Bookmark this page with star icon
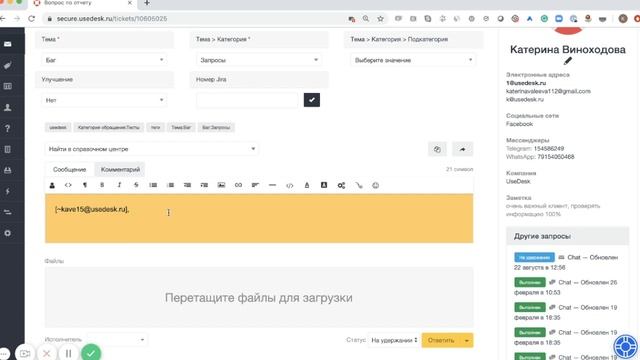640x360 pixels. point(380,19)
